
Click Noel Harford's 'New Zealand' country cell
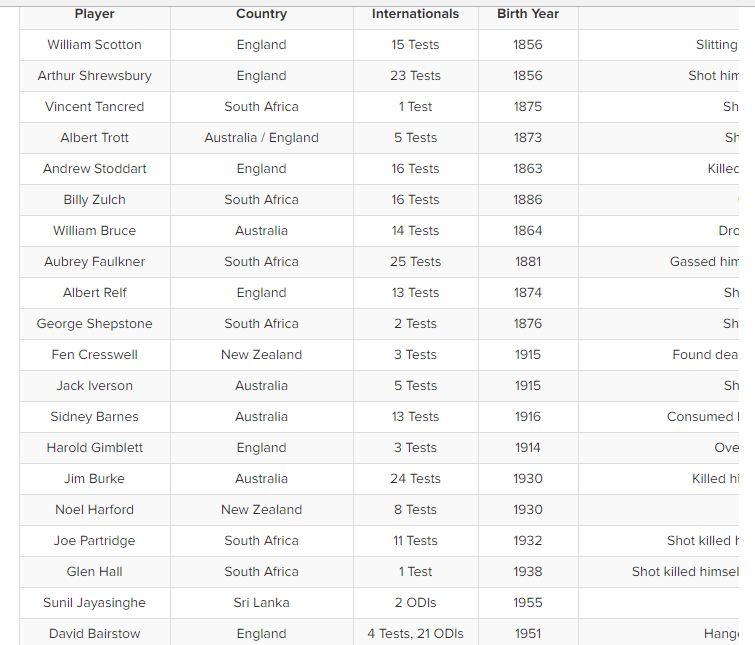(x=261, y=510)
